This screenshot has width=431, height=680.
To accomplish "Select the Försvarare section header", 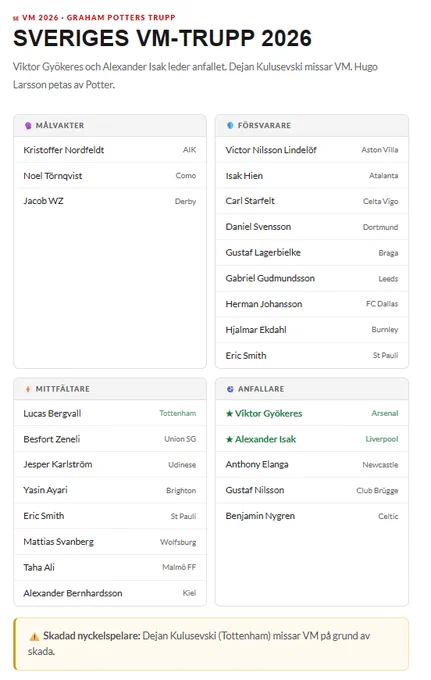I will click(x=312, y=126).
